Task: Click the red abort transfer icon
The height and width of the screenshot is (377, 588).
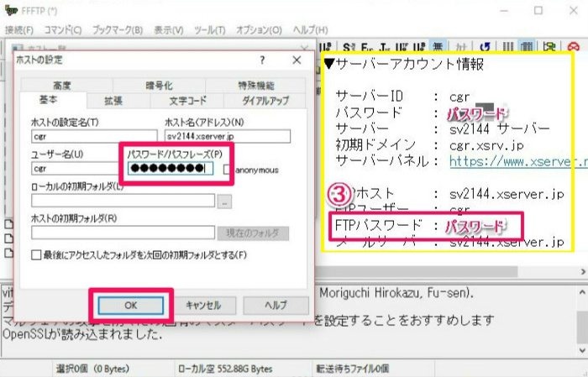Action: click(574, 47)
